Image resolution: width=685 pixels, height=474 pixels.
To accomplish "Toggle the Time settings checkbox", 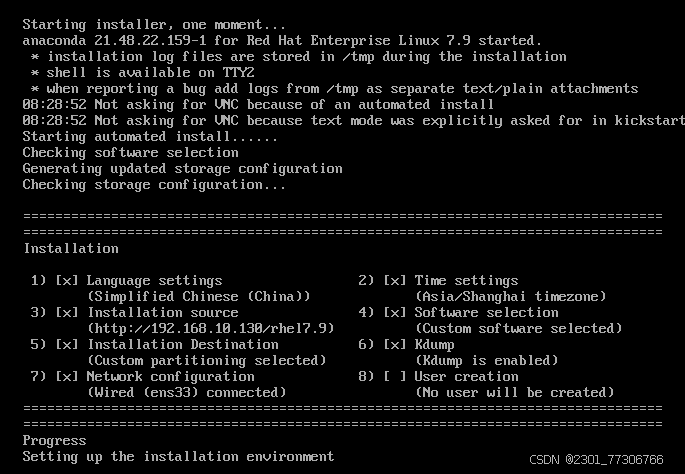I will point(395,280).
